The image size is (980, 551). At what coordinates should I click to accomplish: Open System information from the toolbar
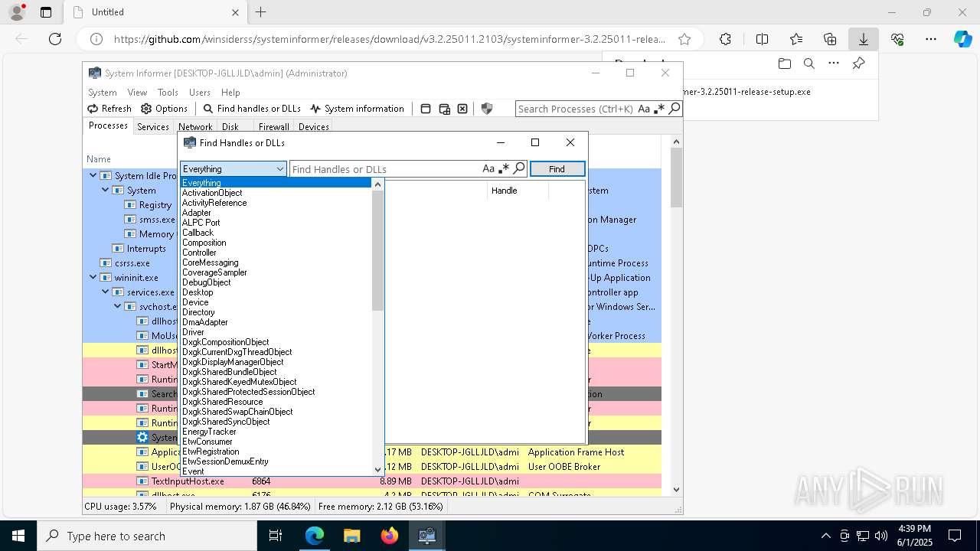tap(357, 109)
